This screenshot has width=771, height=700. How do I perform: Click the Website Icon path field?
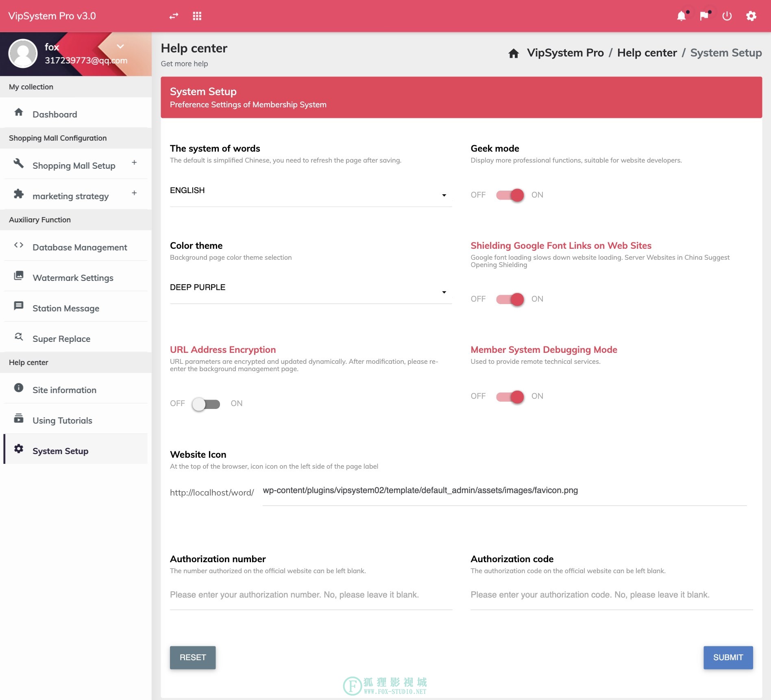coord(505,491)
